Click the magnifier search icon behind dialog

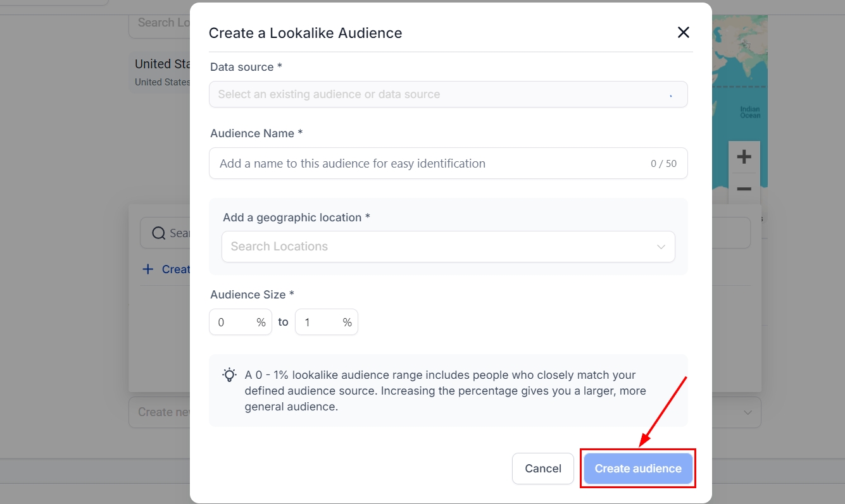click(x=159, y=233)
